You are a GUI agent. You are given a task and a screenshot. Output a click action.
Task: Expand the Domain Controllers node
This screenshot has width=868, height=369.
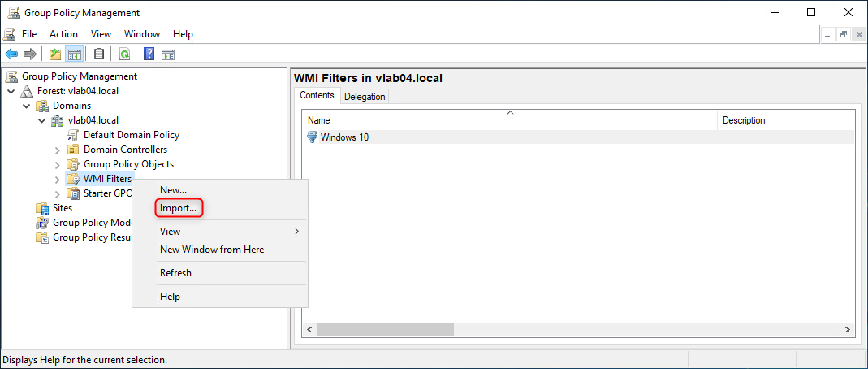point(57,150)
